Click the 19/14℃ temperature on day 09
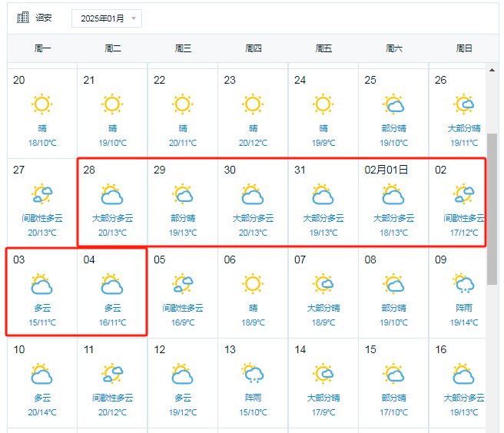The height and width of the screenshot is (433, 504). point(464,322)
